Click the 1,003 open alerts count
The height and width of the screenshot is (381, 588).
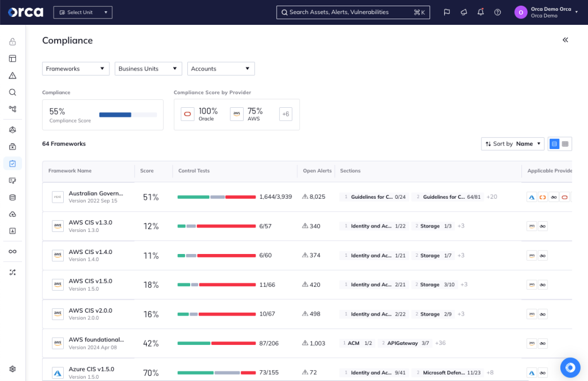[314, 343]
